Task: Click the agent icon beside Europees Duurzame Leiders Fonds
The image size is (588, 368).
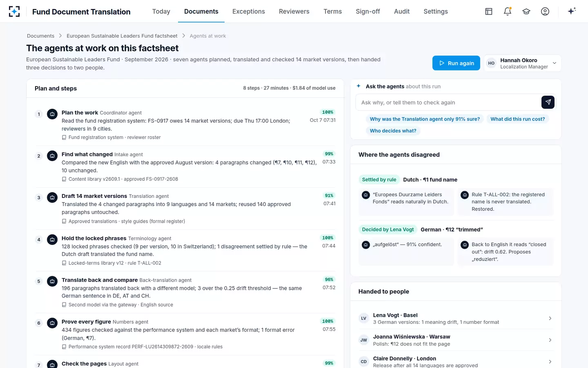Action: coord(366,195)
